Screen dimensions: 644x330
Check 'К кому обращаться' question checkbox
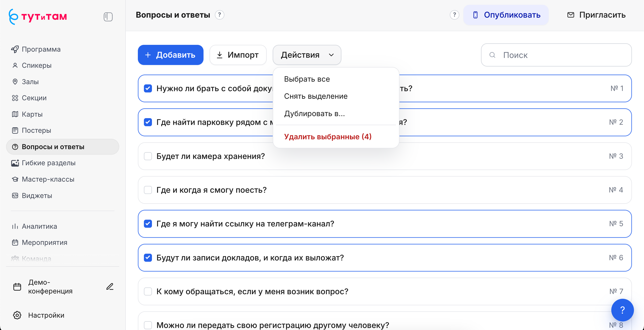(148, 291)
